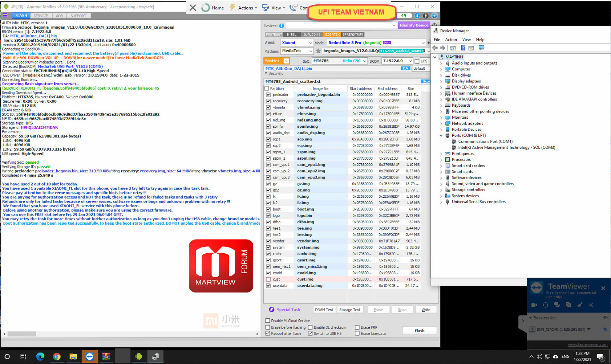Switch to the SERVICE tab
The height and width of the screenshot is (364, 611).
(x=41, y=16)
